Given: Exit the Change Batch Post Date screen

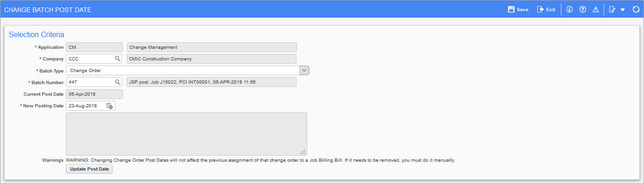Looking at the screenshot, I should [x=546, y=9].
